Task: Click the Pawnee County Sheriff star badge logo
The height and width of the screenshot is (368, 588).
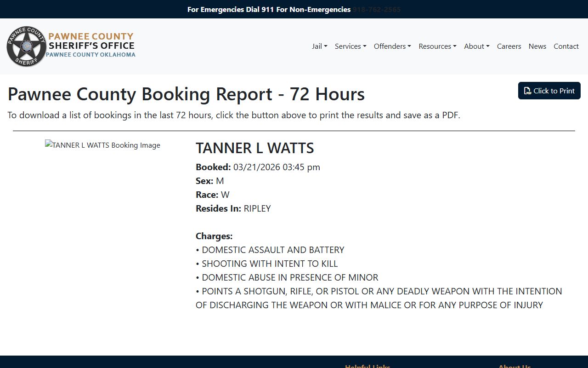Action: pyautogui.click(x=27, y=46)
